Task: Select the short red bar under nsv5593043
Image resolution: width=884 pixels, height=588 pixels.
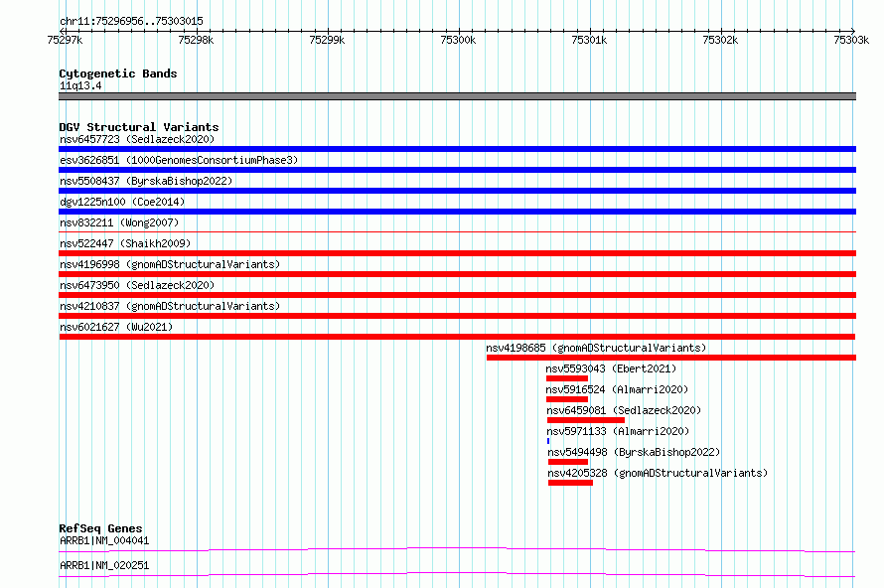Action: 567,378
